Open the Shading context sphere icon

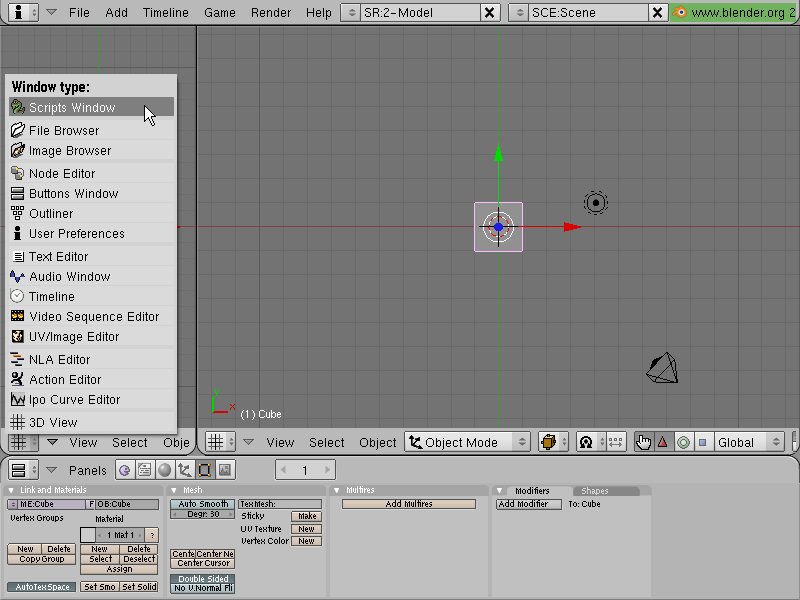[x=164, y=470]
